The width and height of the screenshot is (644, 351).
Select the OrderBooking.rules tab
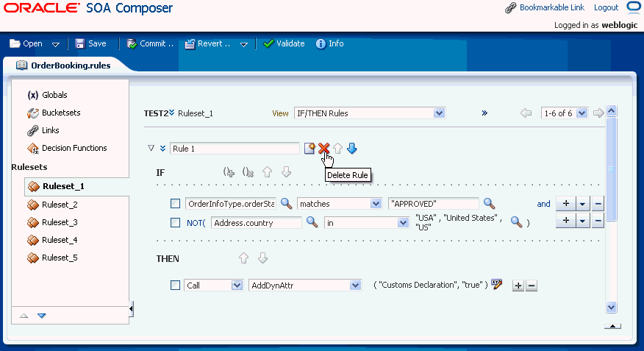(x=64, y=65)
